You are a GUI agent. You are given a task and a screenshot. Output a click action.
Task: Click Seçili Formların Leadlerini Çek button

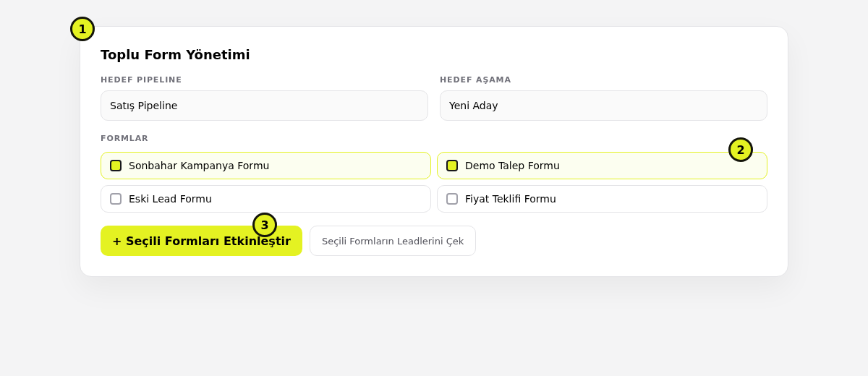(x=393, y=241)
